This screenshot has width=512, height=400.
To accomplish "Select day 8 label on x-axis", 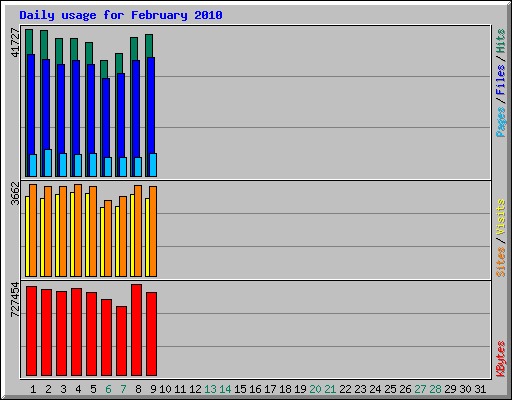I will (x=138, y=389).
